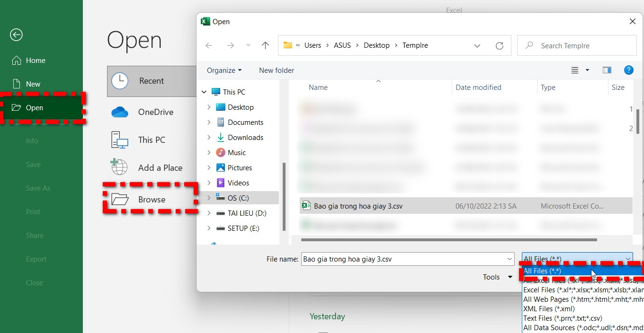The width and height of the screenshot is (644, 333).
Task: Click Share in the Excel sidebar
Action: (x=35, y=236)
